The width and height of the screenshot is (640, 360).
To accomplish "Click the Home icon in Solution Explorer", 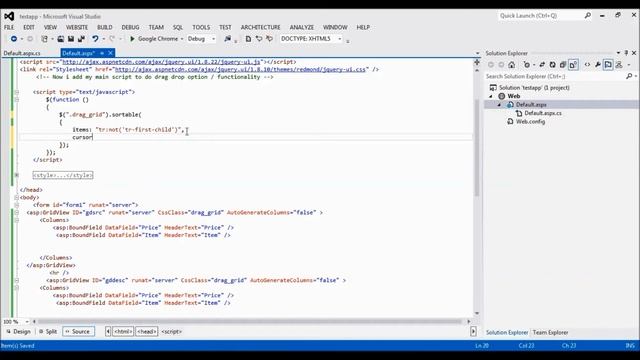I will [511, 64].
